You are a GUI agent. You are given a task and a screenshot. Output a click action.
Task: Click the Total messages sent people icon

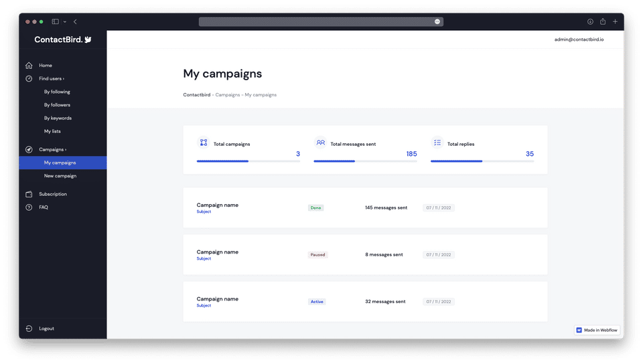(321, 143)
